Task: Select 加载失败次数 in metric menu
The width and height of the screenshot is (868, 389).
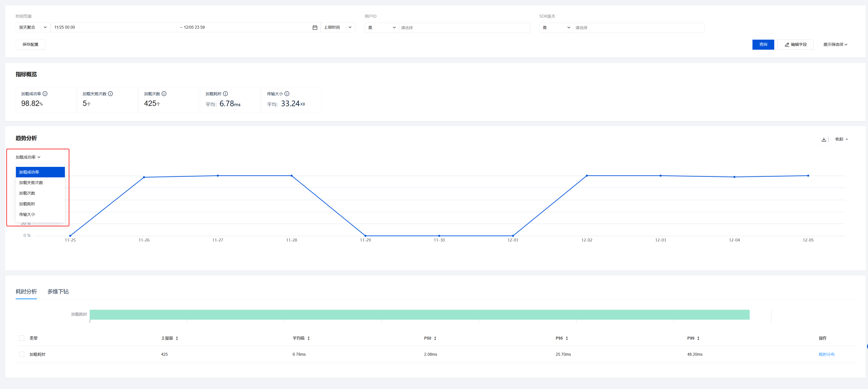Action: coord(31,183)
